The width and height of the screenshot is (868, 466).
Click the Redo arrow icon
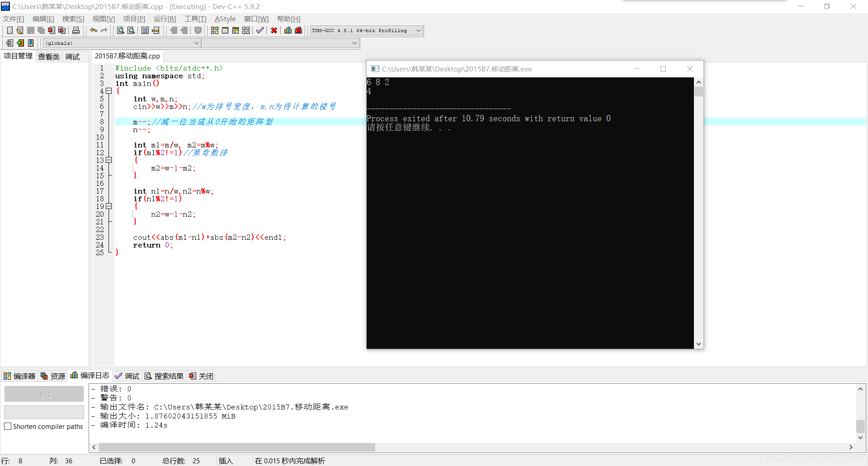click(x=104, y=30)
